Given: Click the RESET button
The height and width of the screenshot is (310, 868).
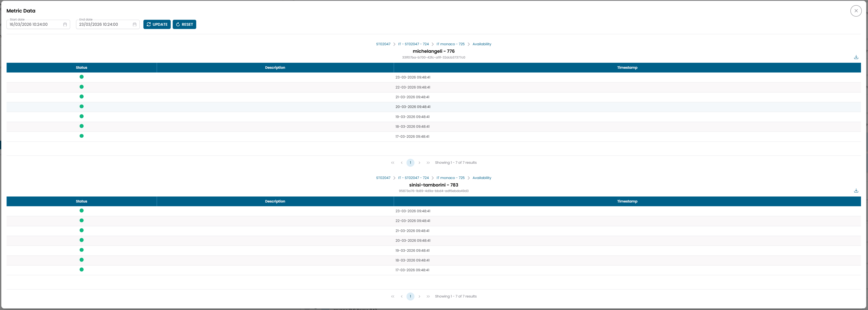Looking at the screenshot, I should (x=184, y=24).
